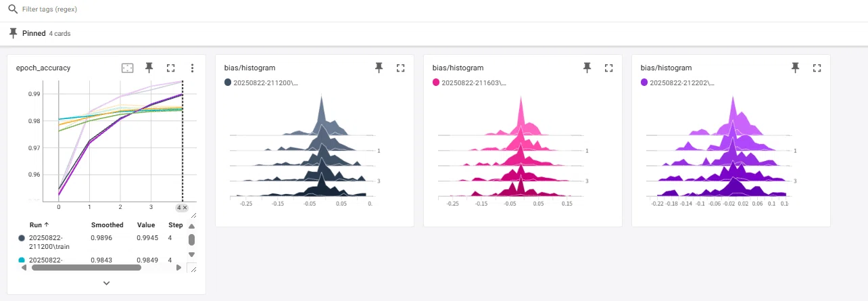Expand epoch_accuracy card to full size
868x301 pixels.
(171, 68)
